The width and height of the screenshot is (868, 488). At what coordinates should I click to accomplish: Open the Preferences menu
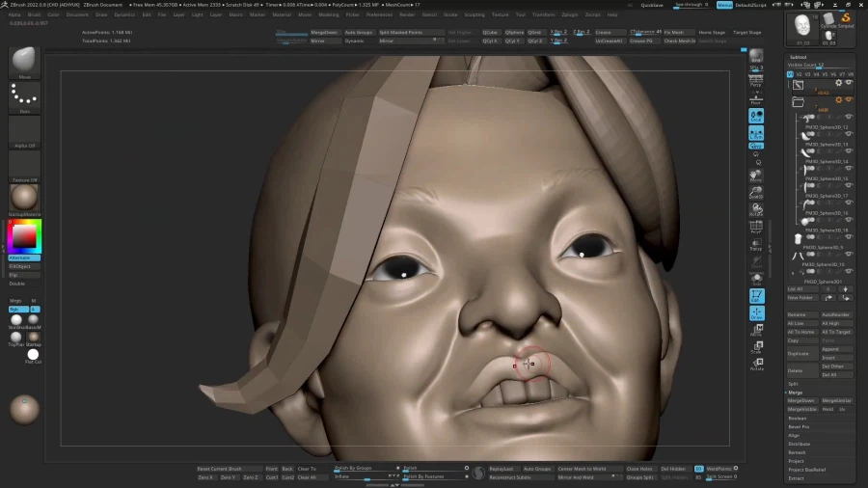click(x=379, y=15)
